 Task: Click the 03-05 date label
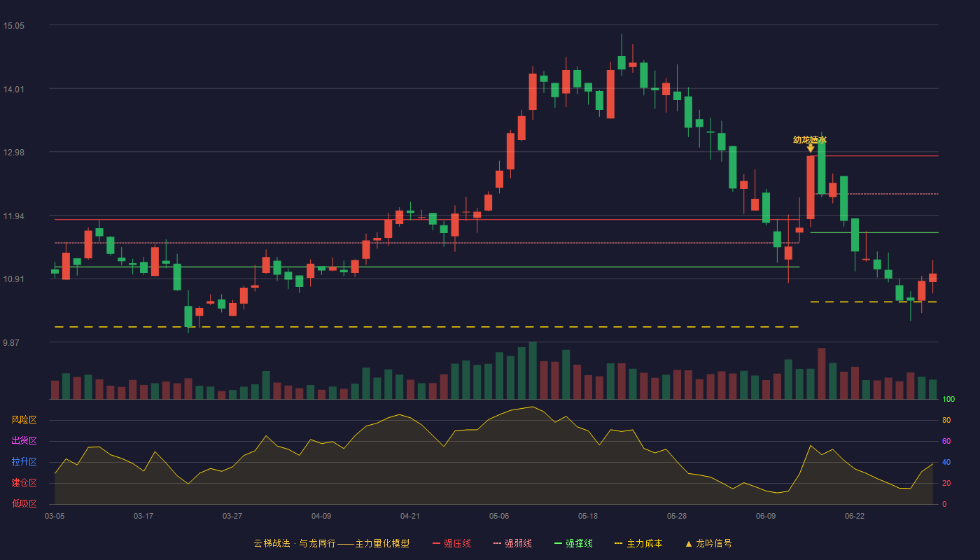[55, 516]
